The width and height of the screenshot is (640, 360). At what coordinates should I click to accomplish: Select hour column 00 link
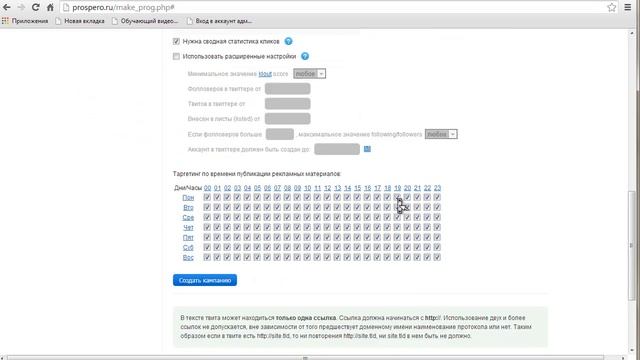point(207,188)
